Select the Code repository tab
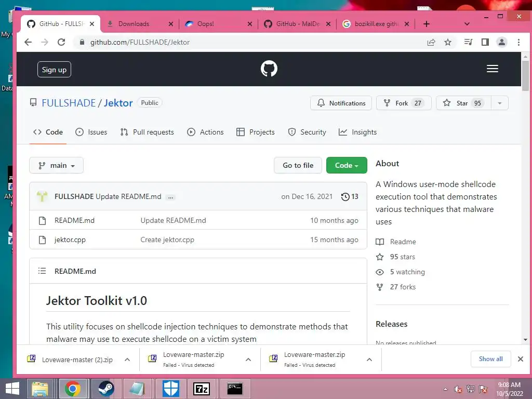Screen dimensions: 532x399 click(x=48, y=132)
